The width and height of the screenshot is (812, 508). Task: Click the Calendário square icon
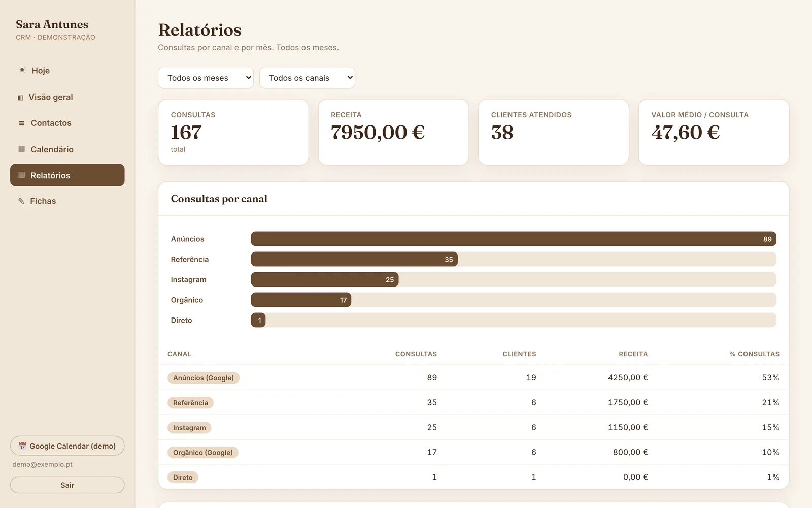click(x=21, y=149)
